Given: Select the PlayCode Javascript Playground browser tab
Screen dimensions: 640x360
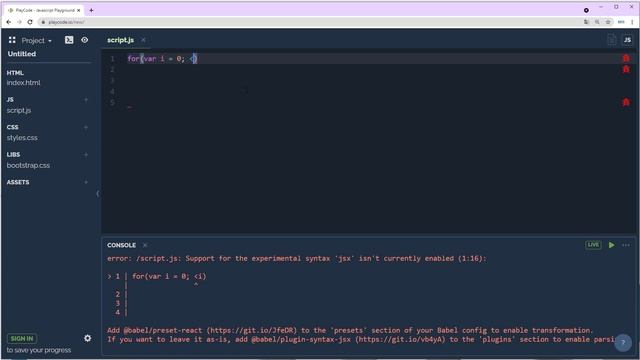Looking at the screenshot, I should 44,10.
